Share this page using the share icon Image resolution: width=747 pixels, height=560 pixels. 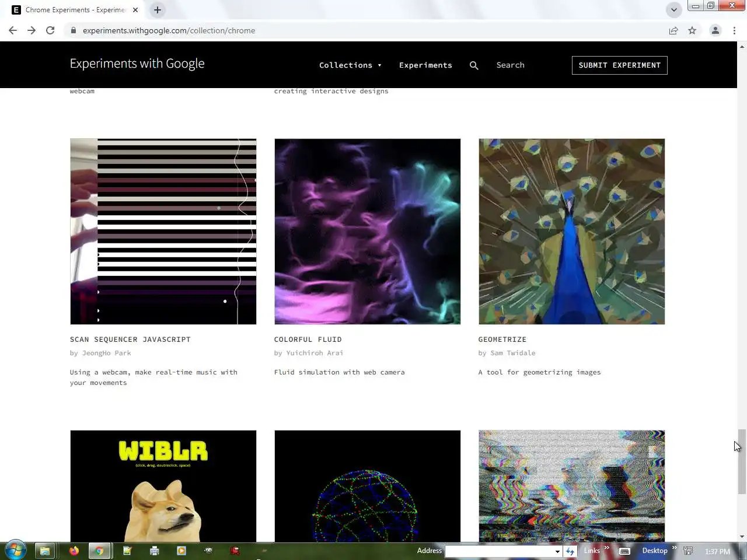pos(673,30)
